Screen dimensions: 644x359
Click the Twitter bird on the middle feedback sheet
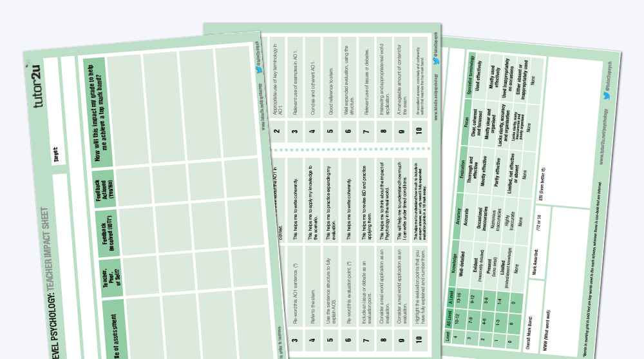(x=436, y=61)
